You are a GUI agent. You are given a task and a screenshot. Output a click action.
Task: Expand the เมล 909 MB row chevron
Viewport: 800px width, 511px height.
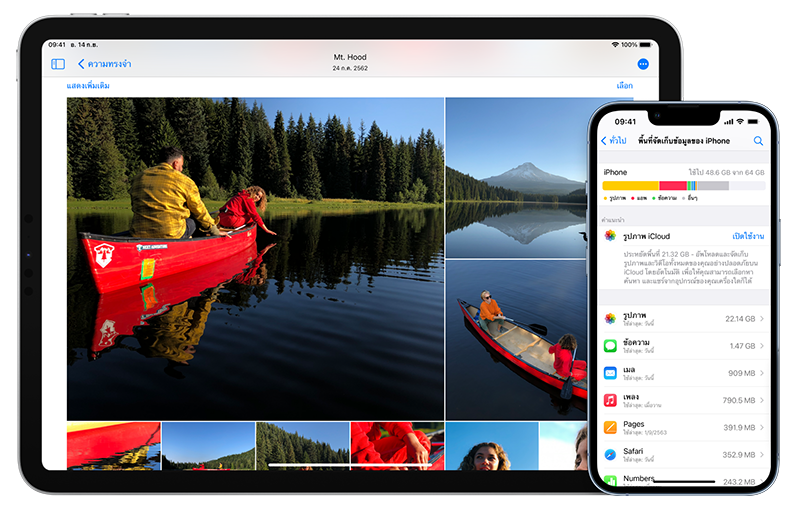[762, 373]
